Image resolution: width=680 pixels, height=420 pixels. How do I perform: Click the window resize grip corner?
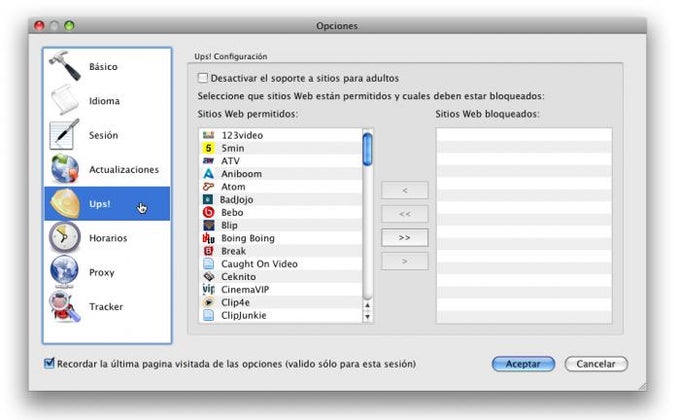coord(642,386)
